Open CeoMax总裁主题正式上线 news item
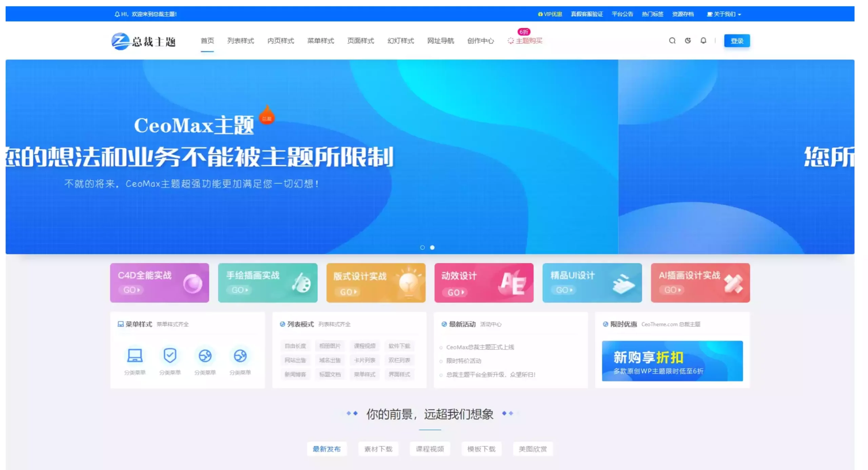The height and width of the screenshot is (470, 868). [x=480, y=347]
